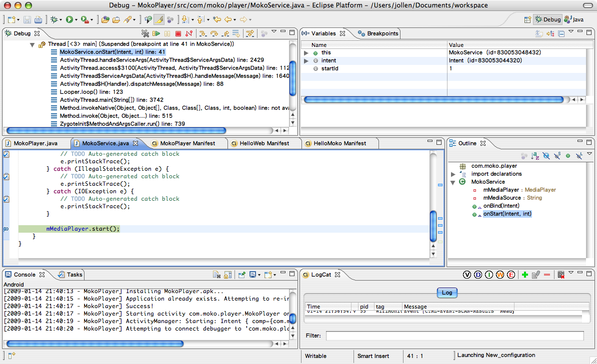Select Looper.loop() stack frame line 123
The width and height of the screenshot is (597, 364).
coord(91,92)
